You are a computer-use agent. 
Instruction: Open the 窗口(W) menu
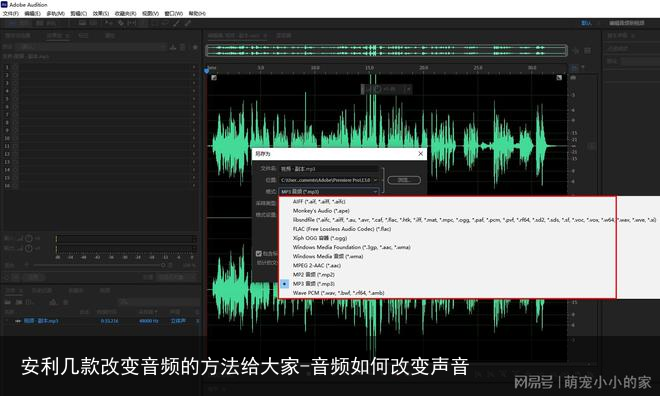tap(174, 13)
